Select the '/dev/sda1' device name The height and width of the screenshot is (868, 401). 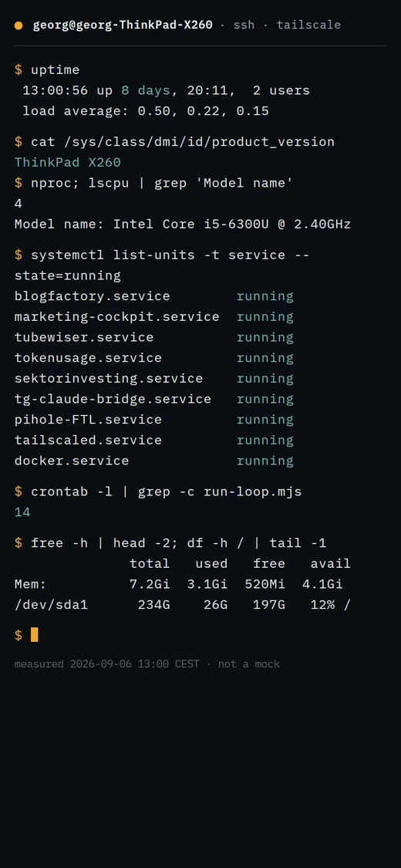coord(51,604)
